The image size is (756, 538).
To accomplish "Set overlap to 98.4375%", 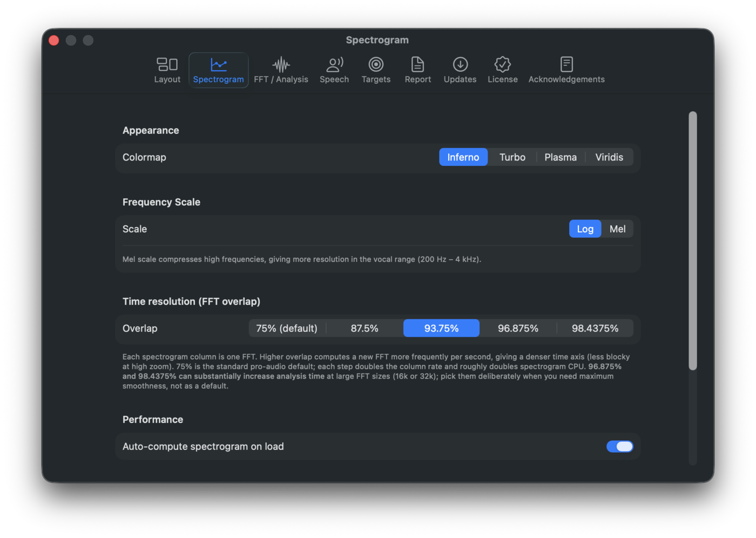I will click(x=595, y=328).
